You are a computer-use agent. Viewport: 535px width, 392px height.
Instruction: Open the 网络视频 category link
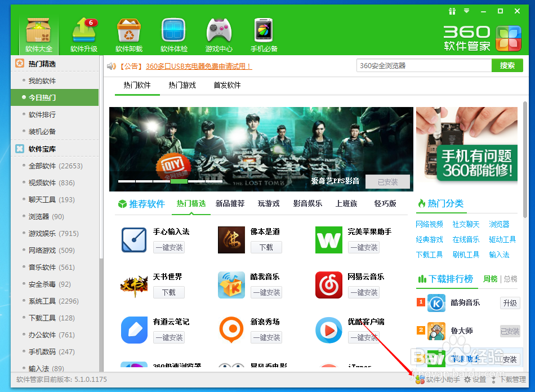tap(429, 224)
